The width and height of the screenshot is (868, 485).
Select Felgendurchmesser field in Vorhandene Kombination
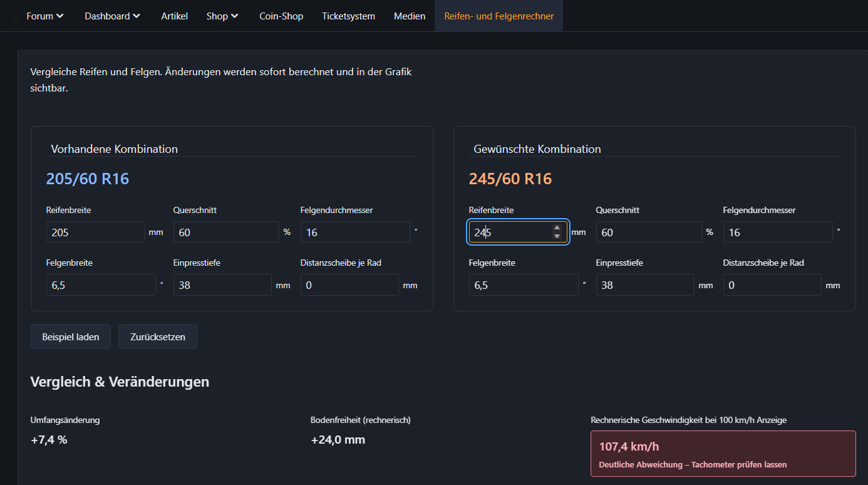[355, 232]
